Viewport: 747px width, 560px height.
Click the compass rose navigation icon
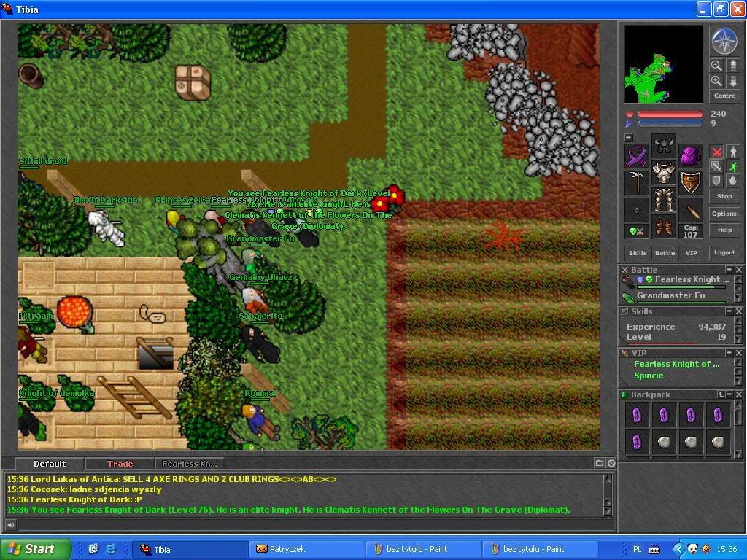coord(724,42)
